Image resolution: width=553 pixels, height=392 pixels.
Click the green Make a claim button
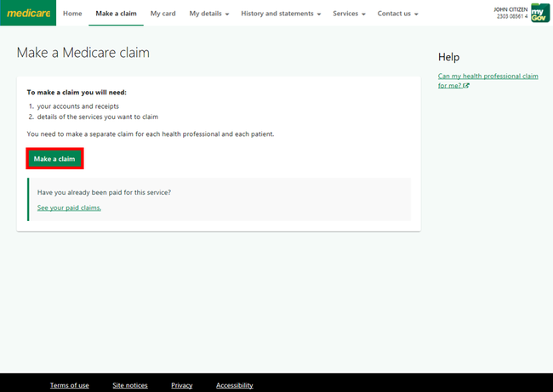point(54,159)
